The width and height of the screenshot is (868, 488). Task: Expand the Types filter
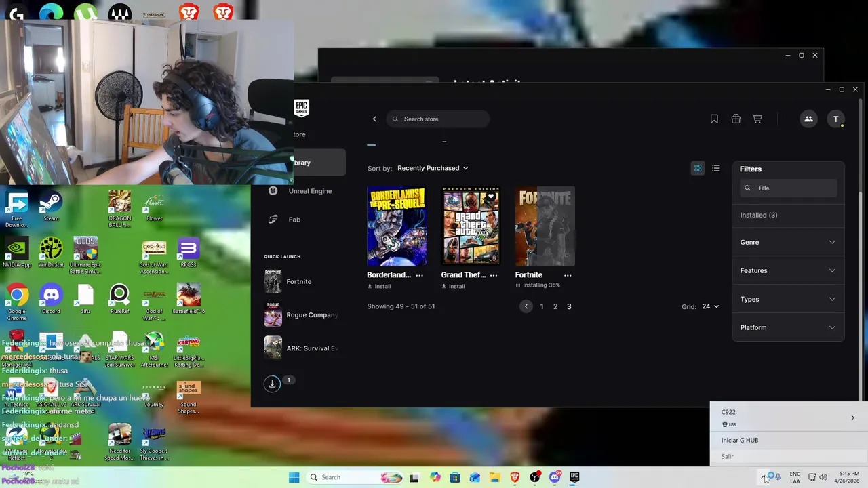pos(788,299)
